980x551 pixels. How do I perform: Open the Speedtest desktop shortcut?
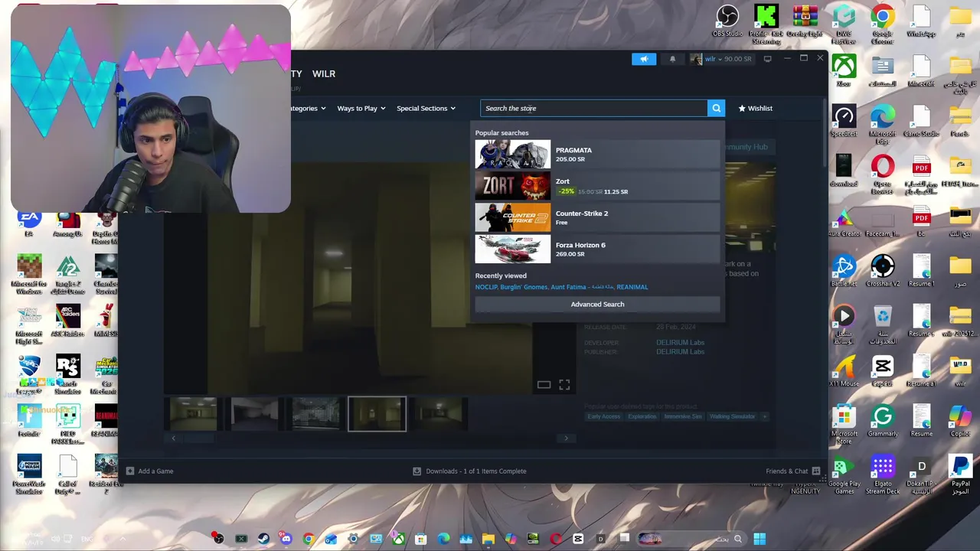pyautogui.click(x=844, y=121)
